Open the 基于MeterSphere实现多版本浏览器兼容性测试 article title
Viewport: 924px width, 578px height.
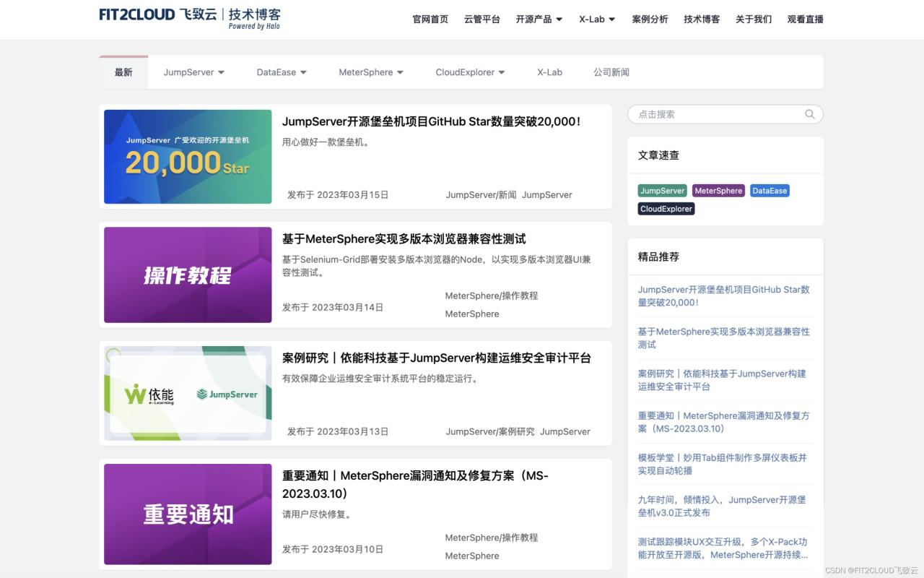[404, 239]
